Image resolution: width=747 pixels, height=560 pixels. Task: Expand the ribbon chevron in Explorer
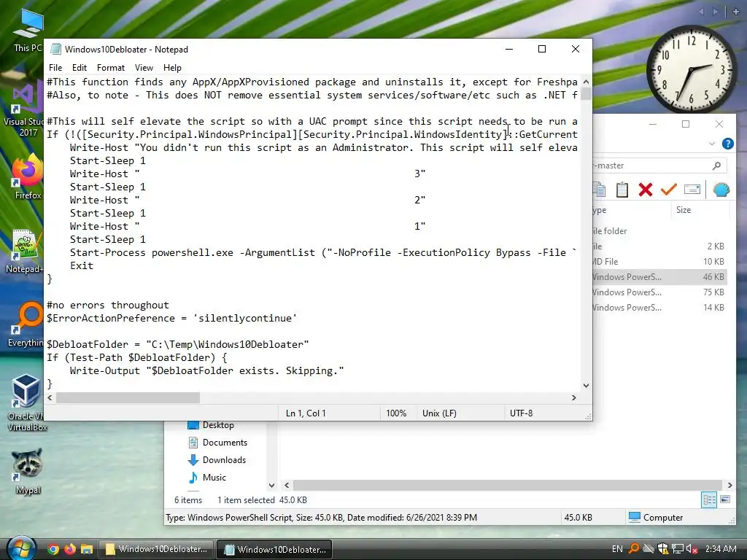click(712, 144)
